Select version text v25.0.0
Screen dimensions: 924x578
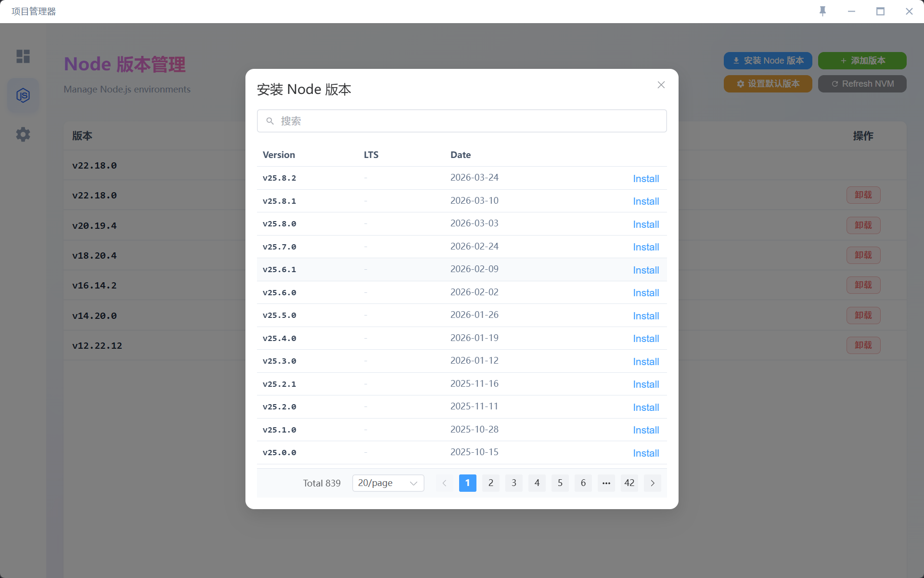[x=280, y=453]
